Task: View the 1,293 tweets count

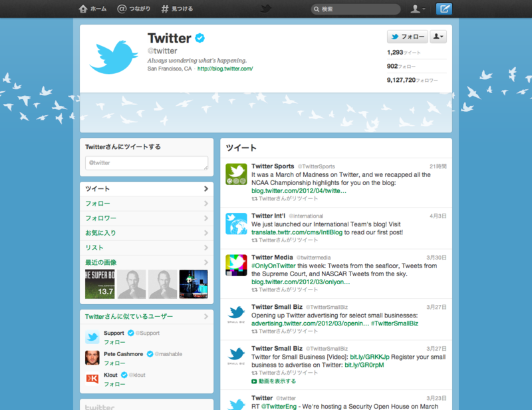Action: [x=404, y=53]
